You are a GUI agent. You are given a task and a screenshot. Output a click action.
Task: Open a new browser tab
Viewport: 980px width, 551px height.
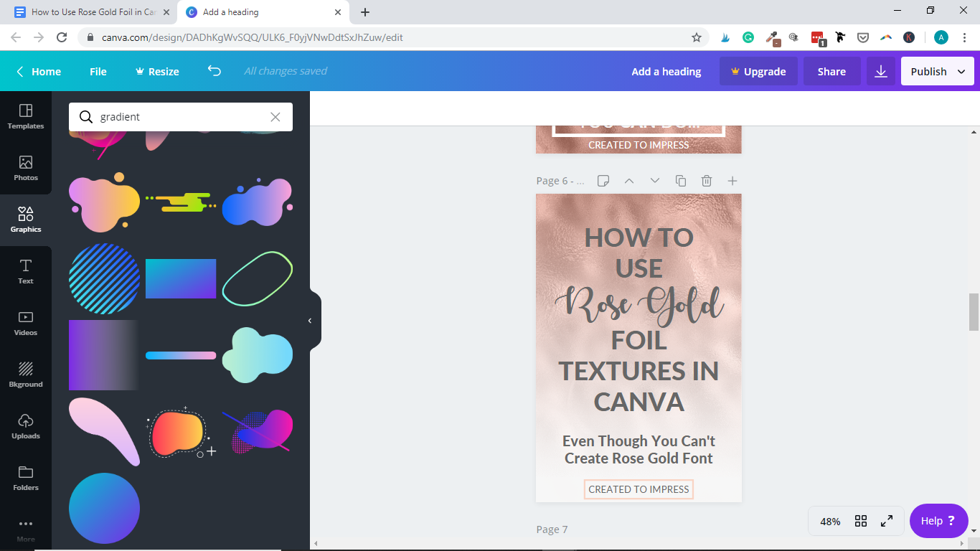coord(365,12)
